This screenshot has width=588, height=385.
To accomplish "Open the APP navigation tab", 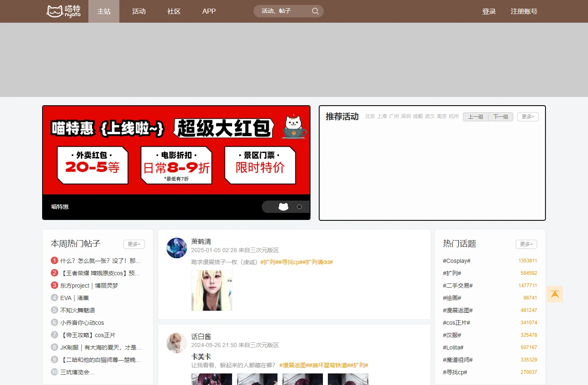I will tap(209, 11).
